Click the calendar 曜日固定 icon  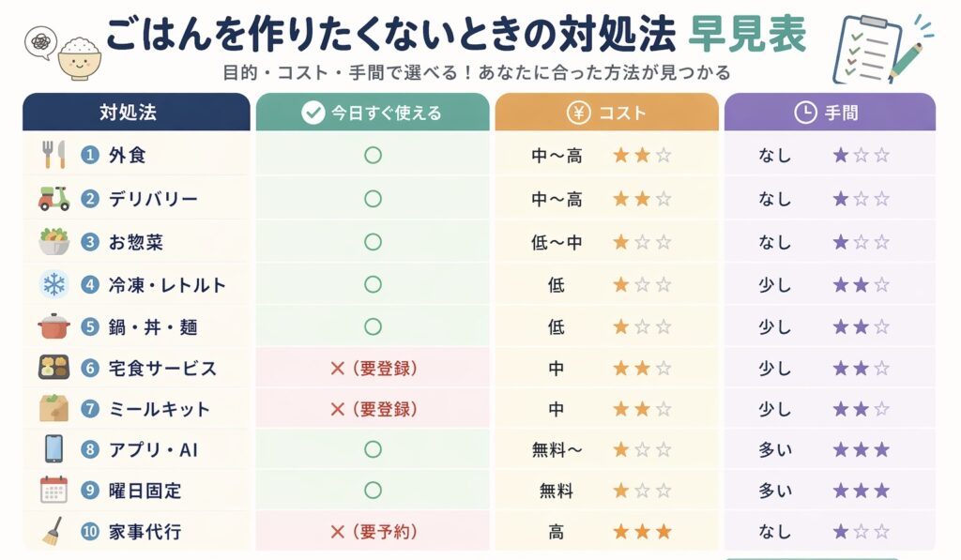(x=53, y=491)
